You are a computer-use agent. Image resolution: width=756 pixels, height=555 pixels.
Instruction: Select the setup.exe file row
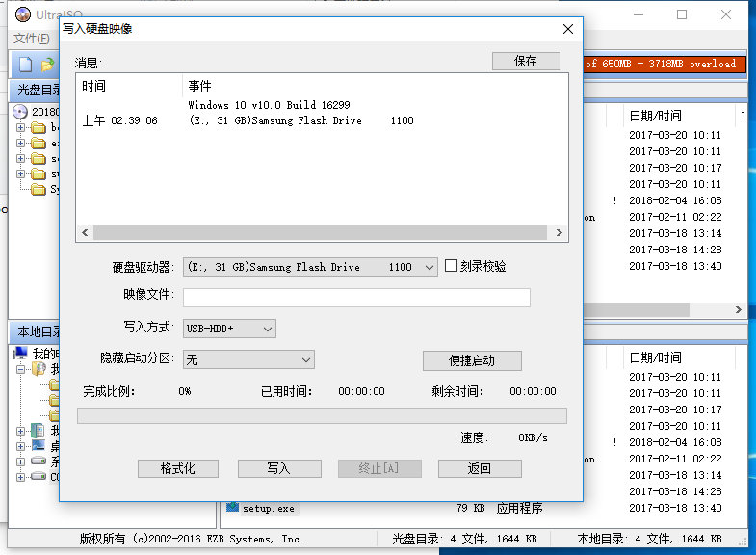pos(268,508)
